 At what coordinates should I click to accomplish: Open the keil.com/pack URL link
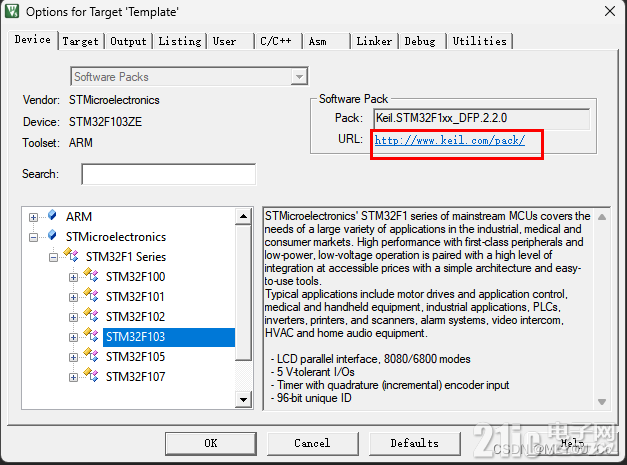coord(449,140)
